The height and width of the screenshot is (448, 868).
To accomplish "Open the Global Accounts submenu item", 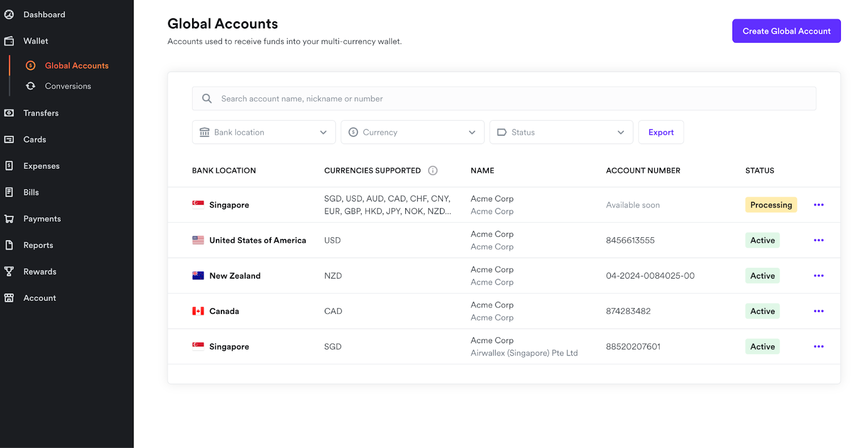I will (x=76, y=66).
